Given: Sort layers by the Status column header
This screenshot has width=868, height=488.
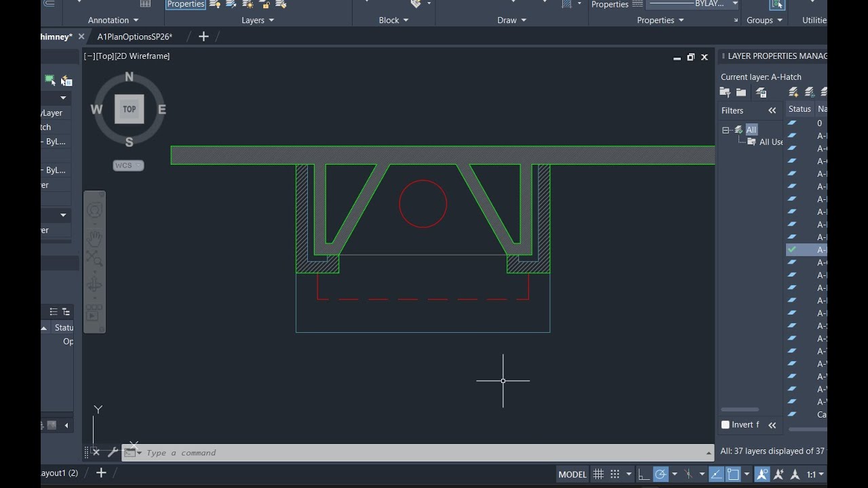Looking at the screenshot, I should [x=800, y=109].
